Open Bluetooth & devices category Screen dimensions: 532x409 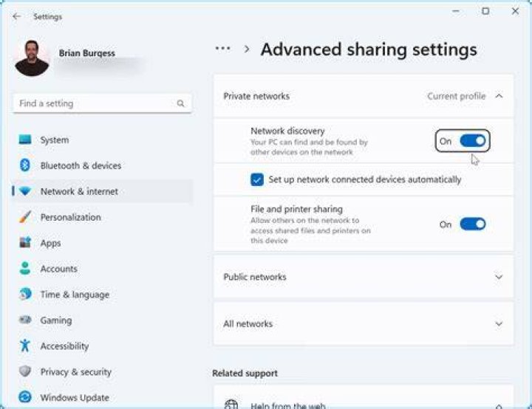pyautogui.click(x=102, y=165)
